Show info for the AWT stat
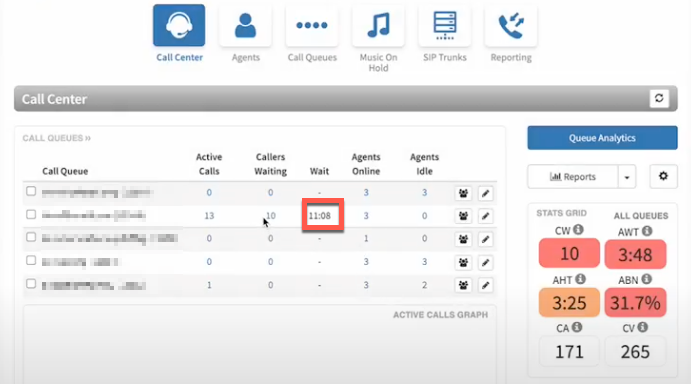The height and width of the screenshot is (384, 691). tap(646, 231)
